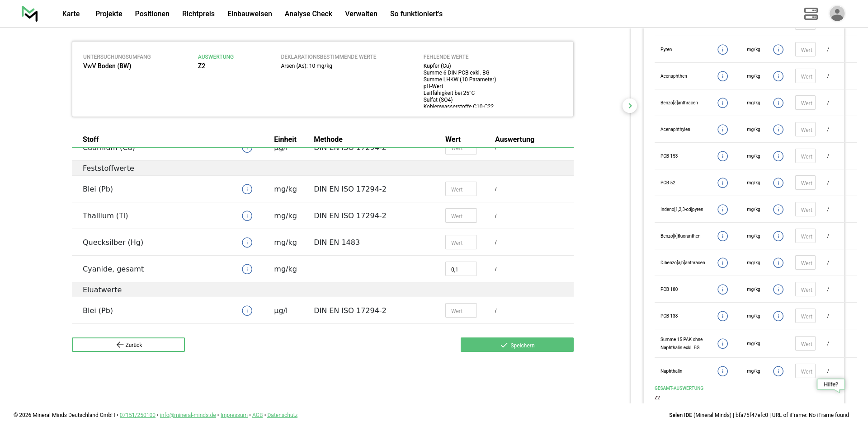Viewport: 868px width, 426px height.
Task: Go back with the Zurück button
Action: 128,345
